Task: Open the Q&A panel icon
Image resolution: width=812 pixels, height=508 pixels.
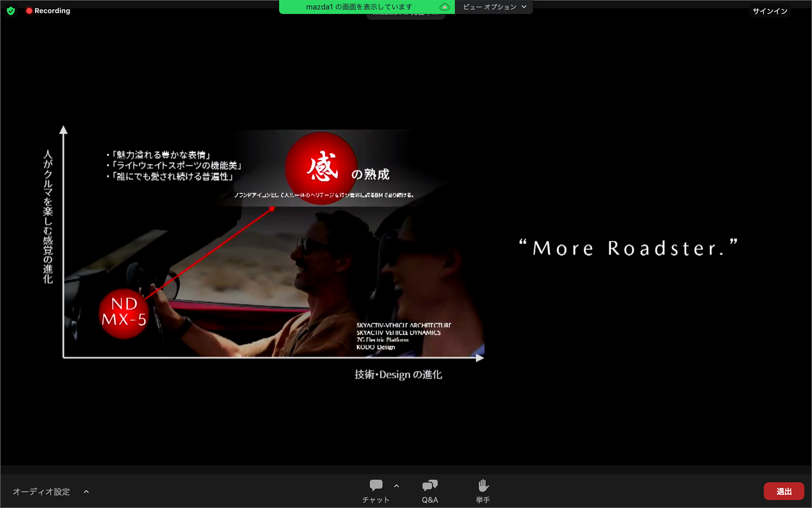Action: tap(430, 485)
